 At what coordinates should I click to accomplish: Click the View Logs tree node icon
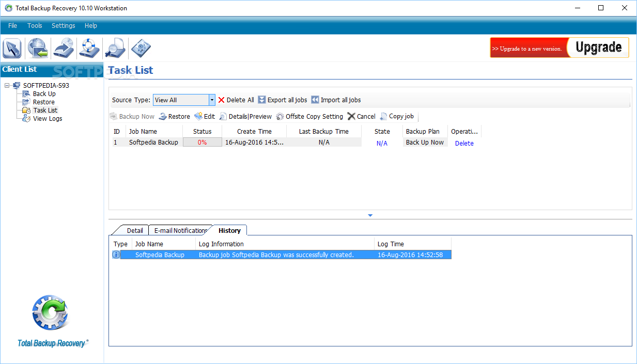coord(26,119)
